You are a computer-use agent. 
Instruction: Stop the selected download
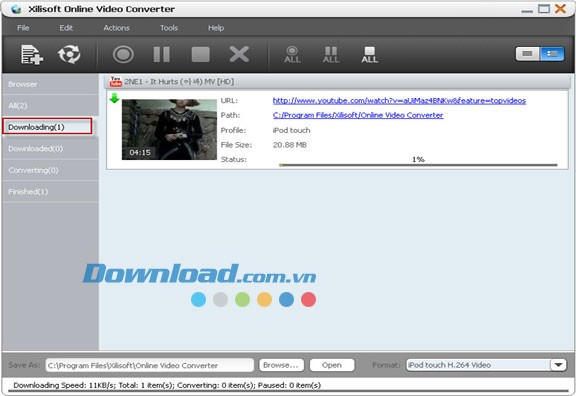coord(201,55)
